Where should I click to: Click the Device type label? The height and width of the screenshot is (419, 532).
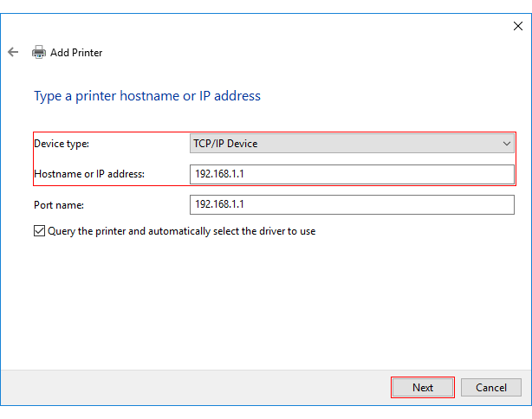tap(61, 143)
